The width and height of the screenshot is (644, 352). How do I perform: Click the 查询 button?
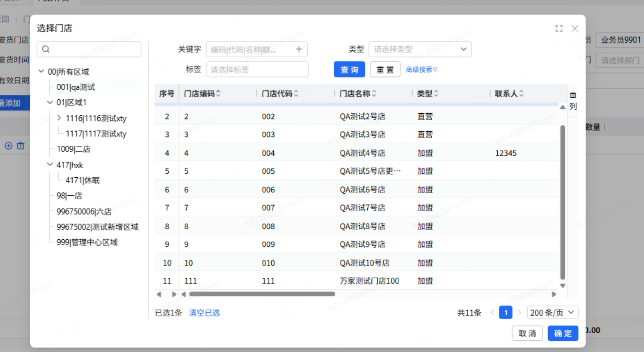point(349,69)
